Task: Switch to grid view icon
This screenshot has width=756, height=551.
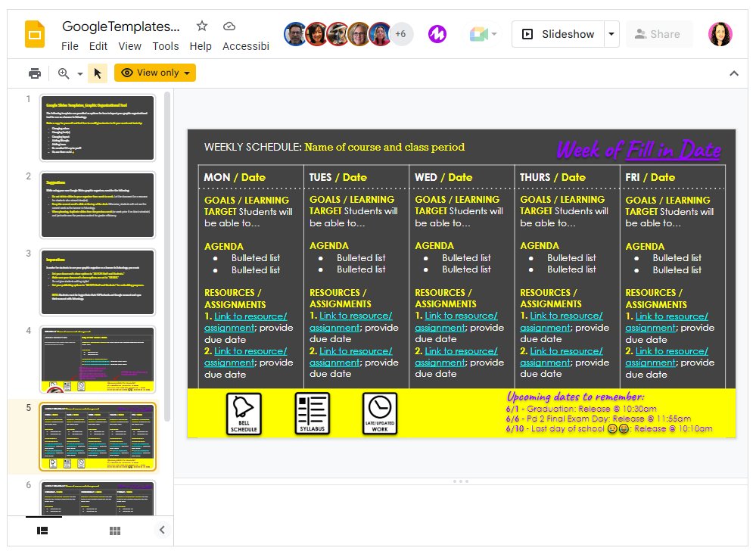Action: (115, 531)
